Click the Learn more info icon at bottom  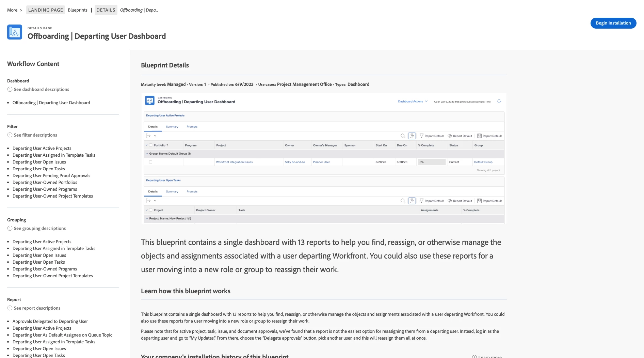[474, 356]
